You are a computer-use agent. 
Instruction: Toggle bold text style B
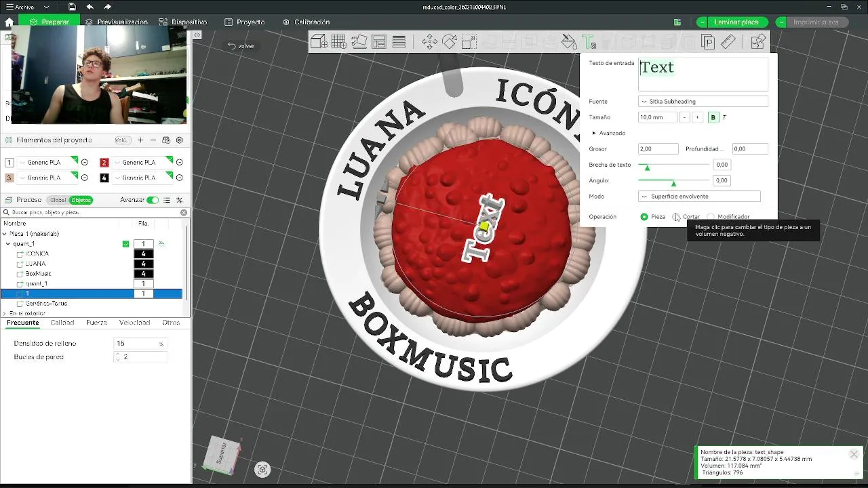(x=713, y=117)
